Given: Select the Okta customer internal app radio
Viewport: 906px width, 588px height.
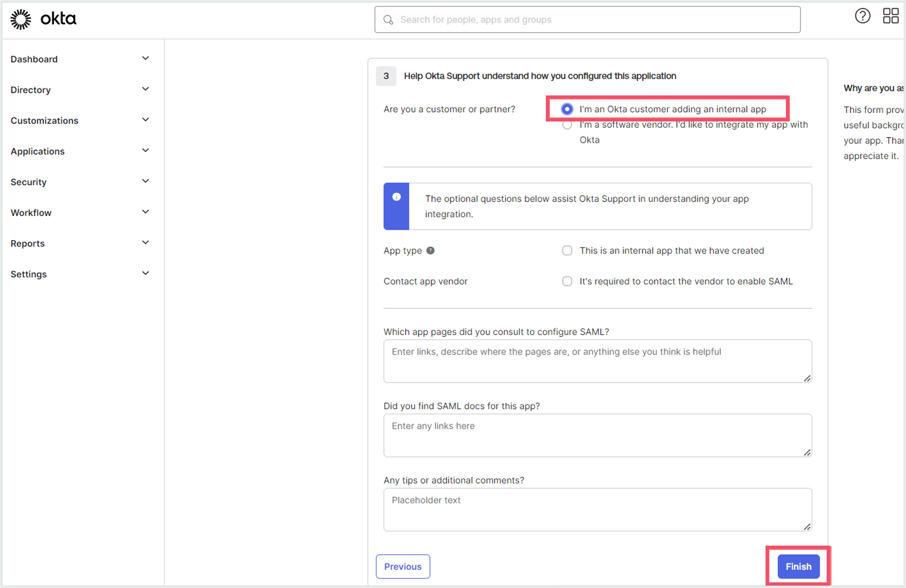Looking at the screenshot, I should pyautogui.click(x=567, y=109).
